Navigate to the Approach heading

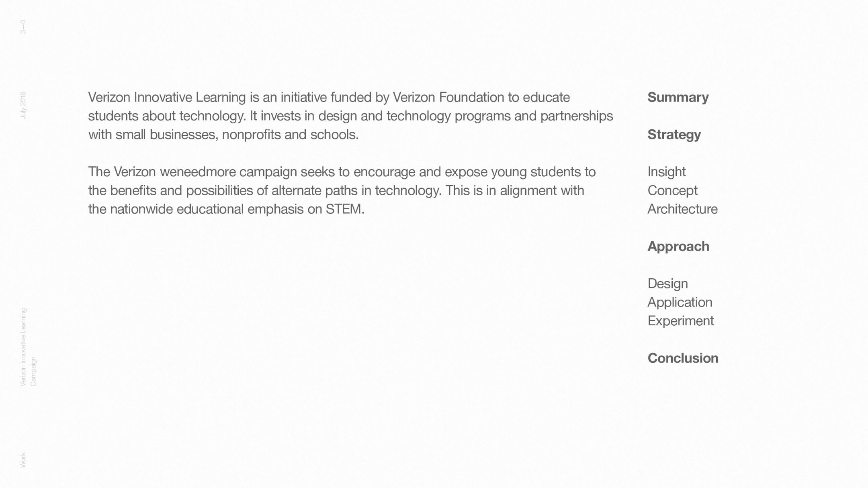(x=678, y=246)
